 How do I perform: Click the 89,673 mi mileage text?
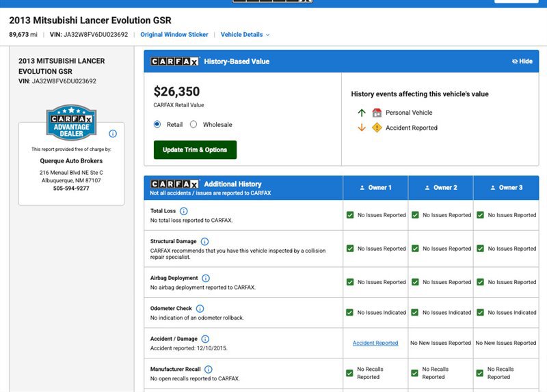point(23,35)
